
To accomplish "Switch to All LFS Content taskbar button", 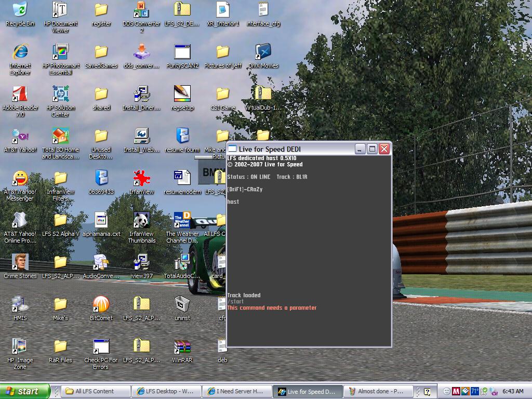I will (x=97, y=391).
